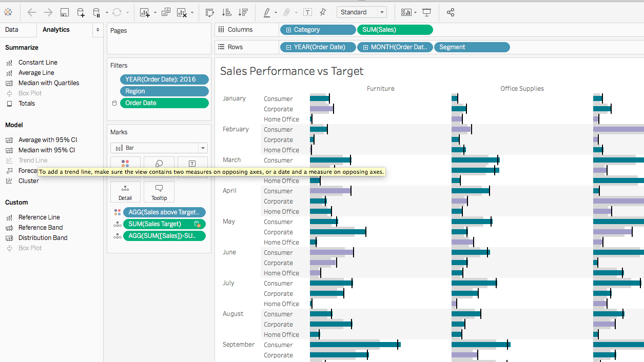Collapse the YEAR(Order Date) pill in Rows
This screenshot has width=644, height=362.
tap(288, 47)
